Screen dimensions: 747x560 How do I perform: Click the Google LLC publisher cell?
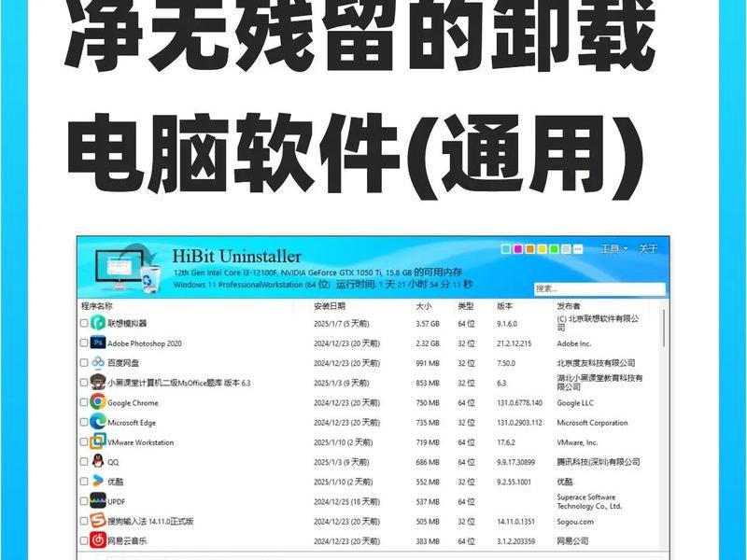575,403
